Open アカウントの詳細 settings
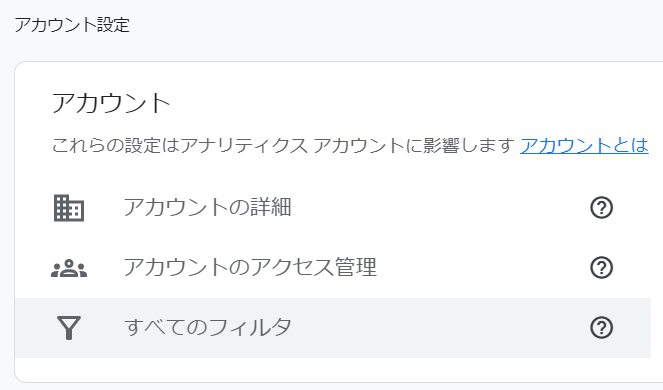 (333, 208)
